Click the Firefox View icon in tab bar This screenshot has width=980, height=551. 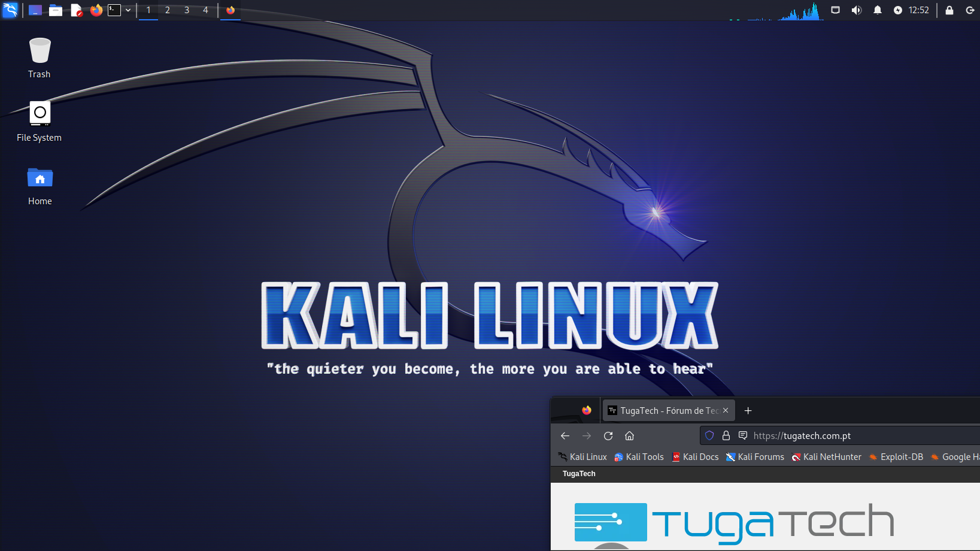(587, 410)
